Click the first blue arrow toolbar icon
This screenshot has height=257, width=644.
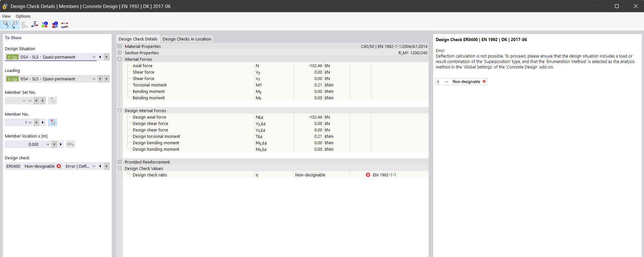click(5, 25)
